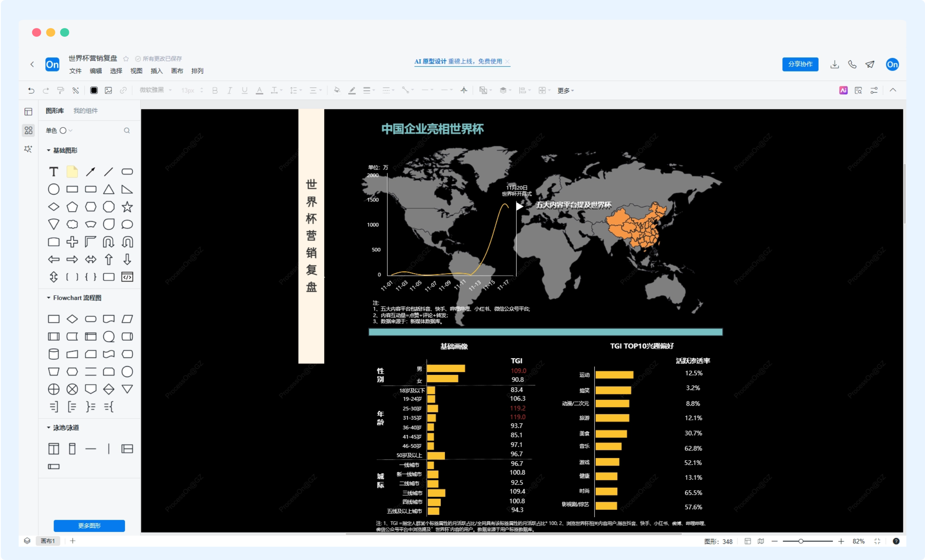
Task: Adjust the zoom slider handle
Action: pos(800,541)
